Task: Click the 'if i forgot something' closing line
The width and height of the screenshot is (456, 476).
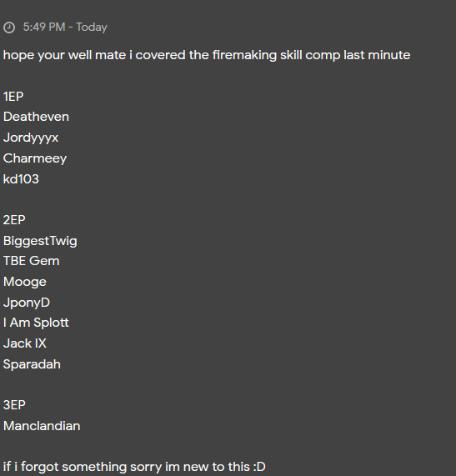Action: point(134,467)
